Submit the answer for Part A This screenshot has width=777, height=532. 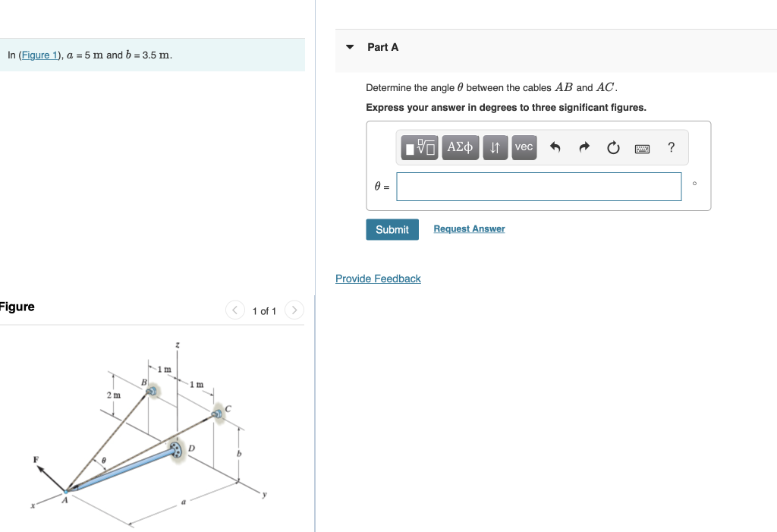pyautogui.click(x=392, y=229)
